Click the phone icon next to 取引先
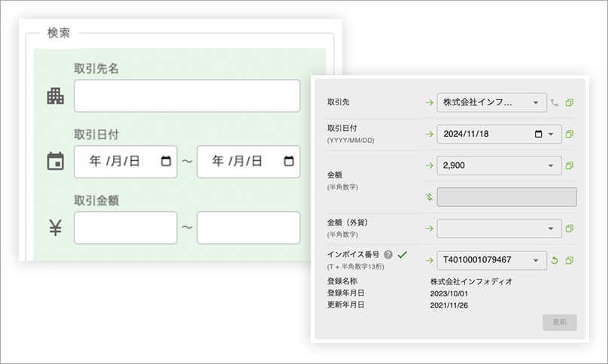Image resolution: width=608 pixels, height=364 pixels. coord(555,103)
